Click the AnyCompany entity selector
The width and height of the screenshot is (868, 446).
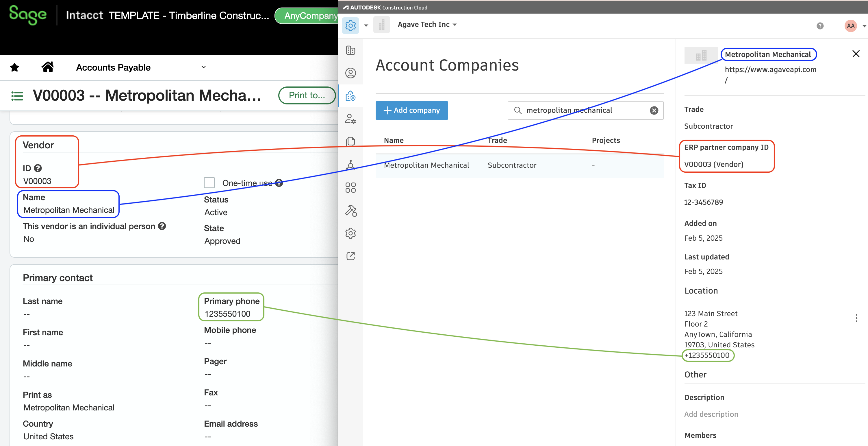coord(307,16)
